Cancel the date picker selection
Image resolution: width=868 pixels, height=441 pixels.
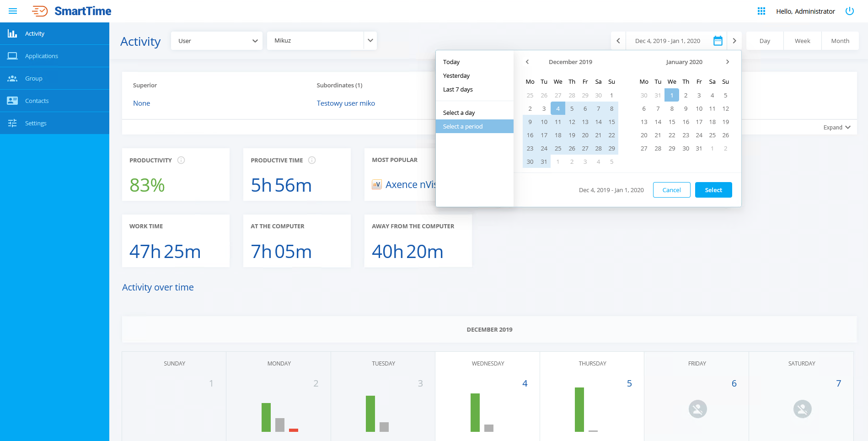(671, 190)
